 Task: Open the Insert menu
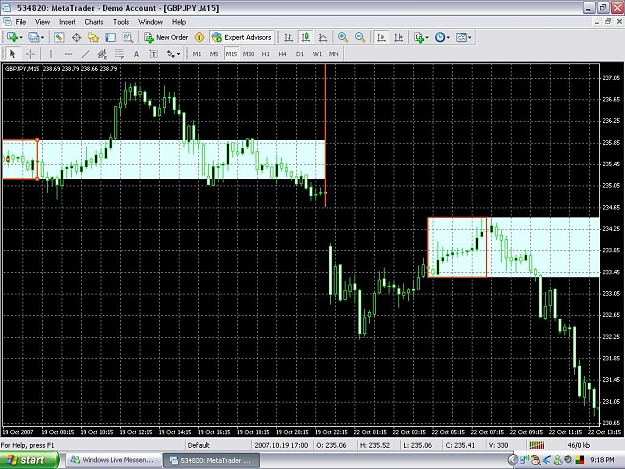point(67,22)
